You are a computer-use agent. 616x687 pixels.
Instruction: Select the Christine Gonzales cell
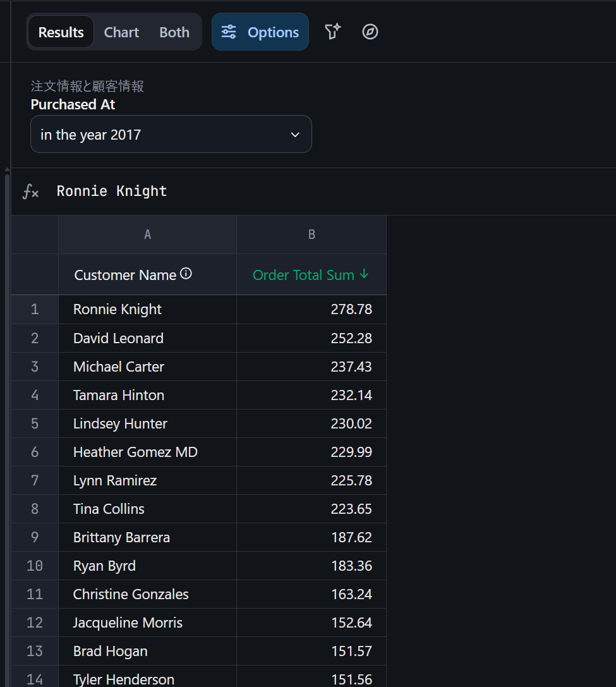coord(131,594)
